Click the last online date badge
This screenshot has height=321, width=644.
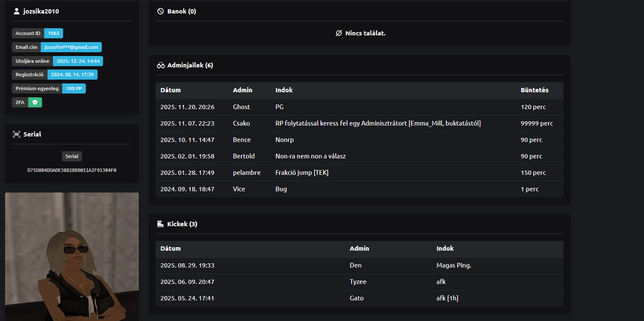point(78,61)
